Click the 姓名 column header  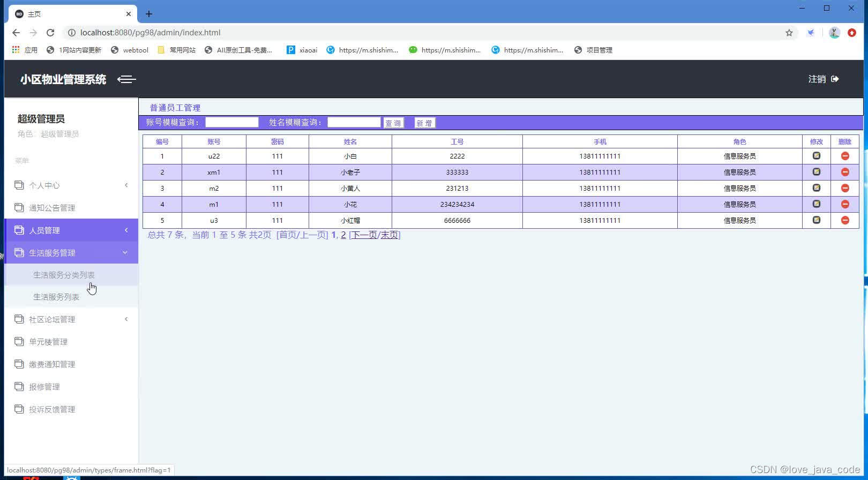pos(350,141)
